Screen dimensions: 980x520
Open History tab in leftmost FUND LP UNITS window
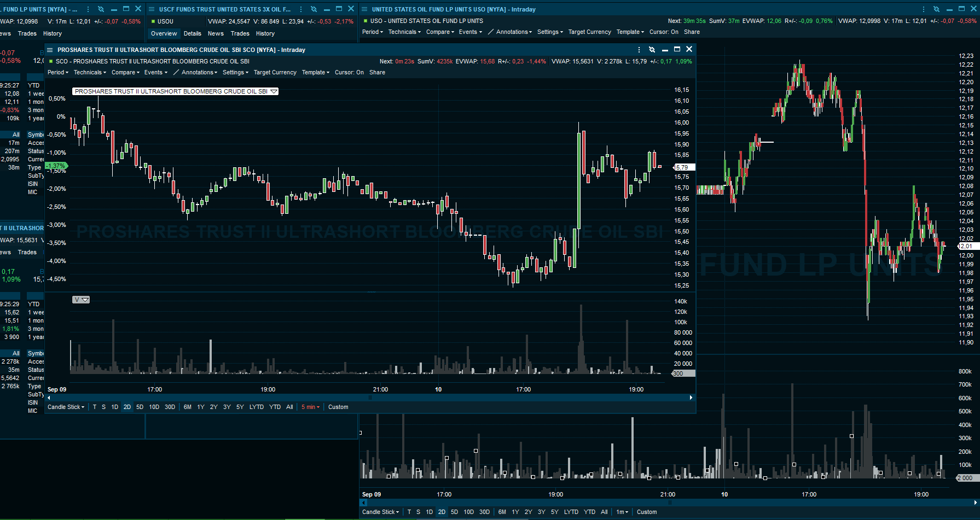coord(53,33)
